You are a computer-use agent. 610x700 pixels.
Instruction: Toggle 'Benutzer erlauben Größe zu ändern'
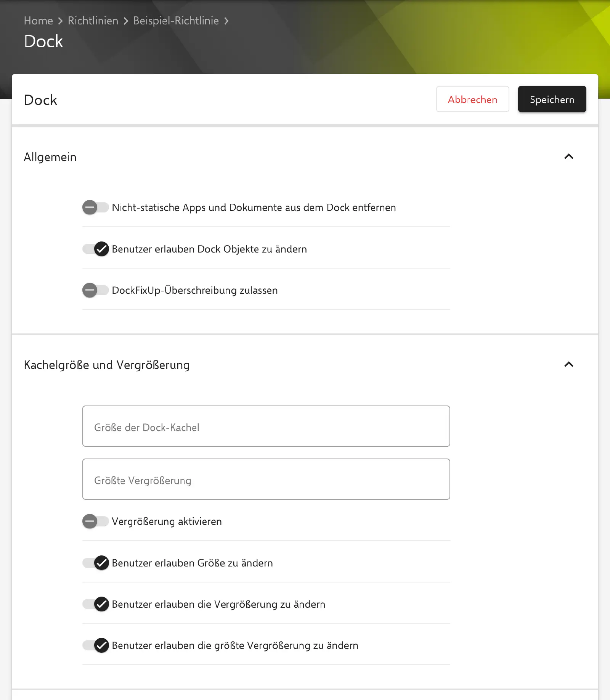coord(96,563)
